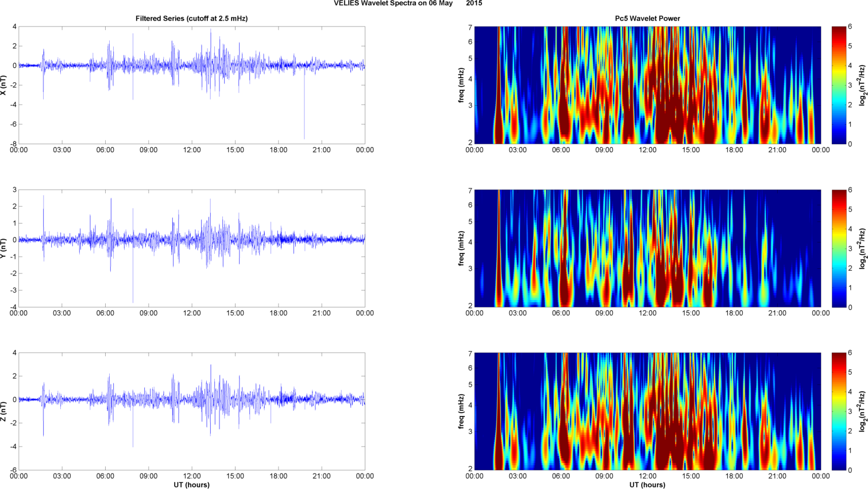Image resolution: width=868 pixels, height=489 pixels.
Task: Click the log2(nT²/Hz) label beside the bottom colorbar
Action: click(x=863, y=411)
